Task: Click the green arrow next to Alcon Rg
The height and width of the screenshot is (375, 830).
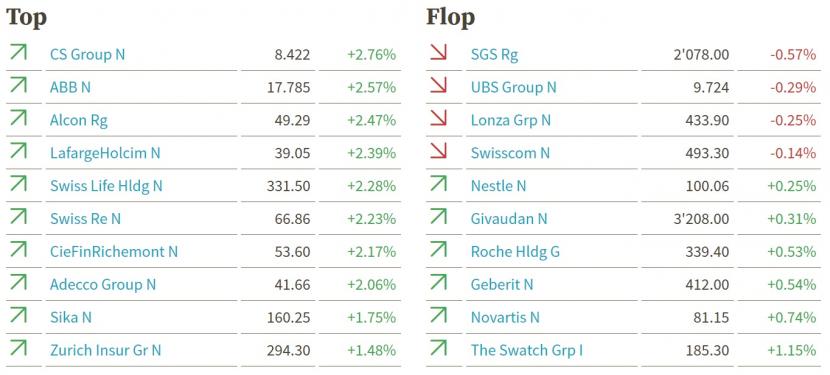Action: pyautogui.click(x=18, y=118)
